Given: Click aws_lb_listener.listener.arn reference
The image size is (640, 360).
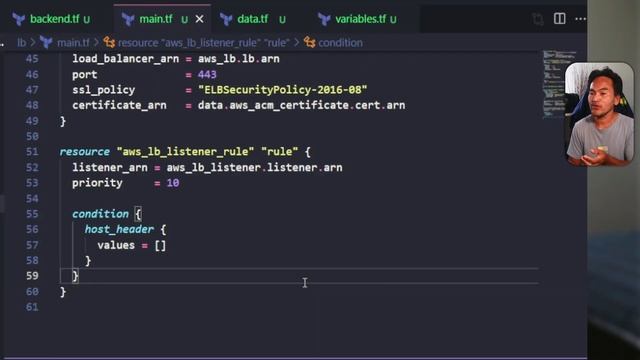Looking at the screenshot, I should point(254,167).
